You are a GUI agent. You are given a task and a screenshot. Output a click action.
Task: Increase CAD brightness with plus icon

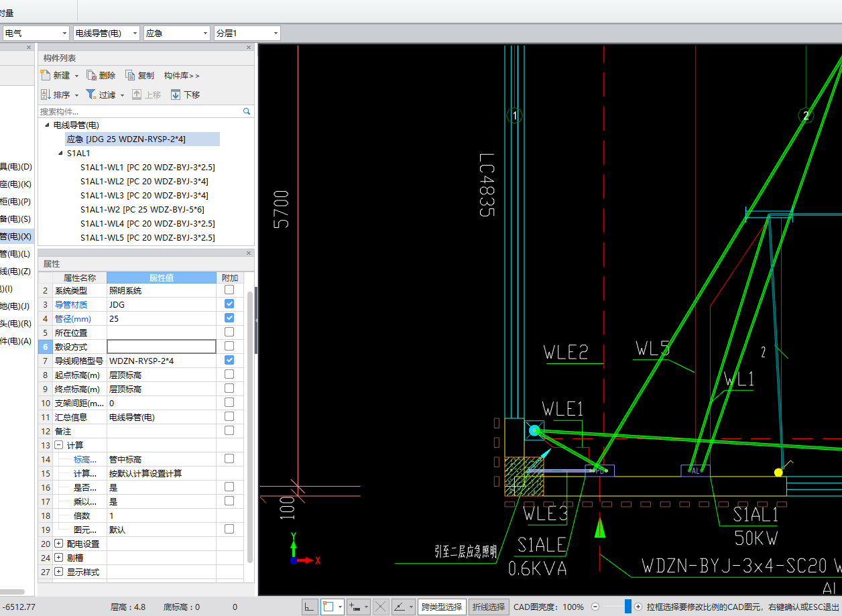[638, 607]
